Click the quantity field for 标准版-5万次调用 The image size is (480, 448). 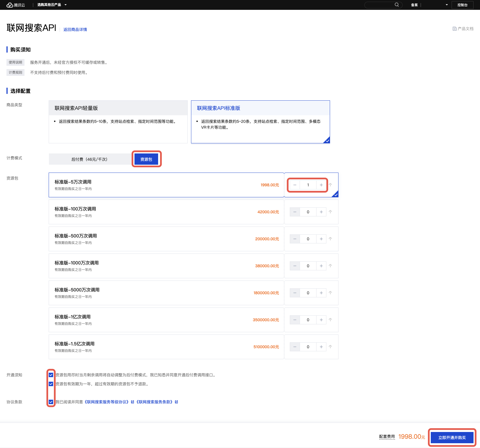click(308, 185)
